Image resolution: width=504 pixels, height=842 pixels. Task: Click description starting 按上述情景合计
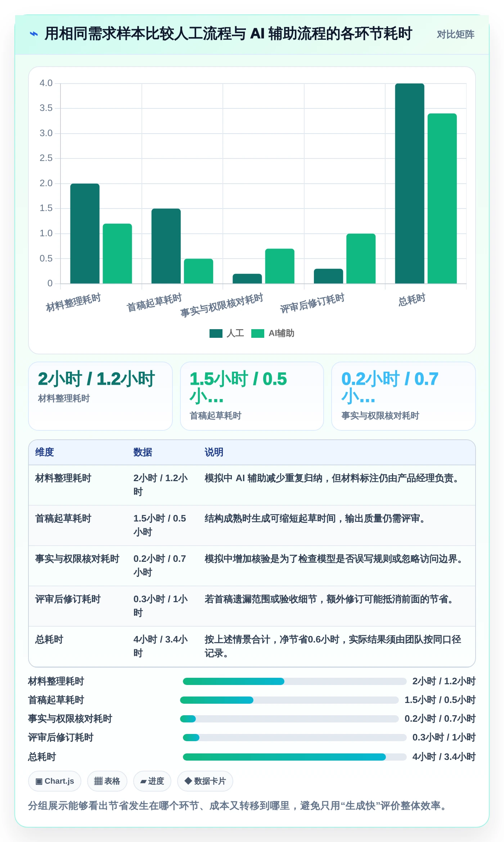click(333, 646)
